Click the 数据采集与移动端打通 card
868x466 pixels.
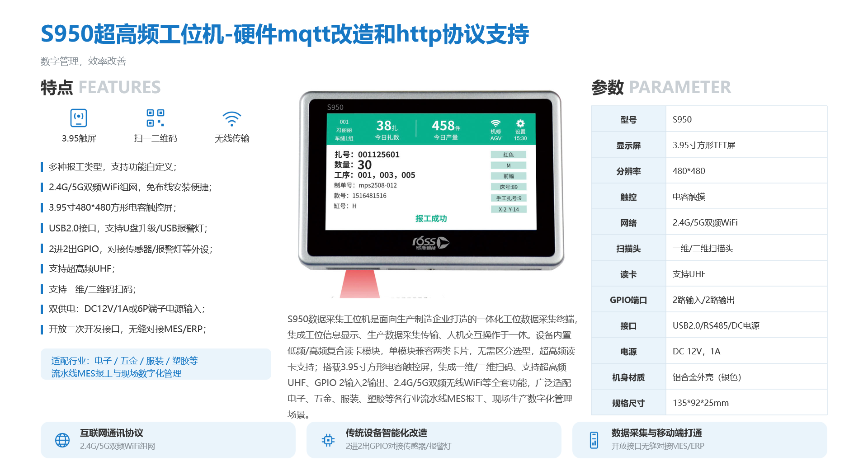(700, 440)
